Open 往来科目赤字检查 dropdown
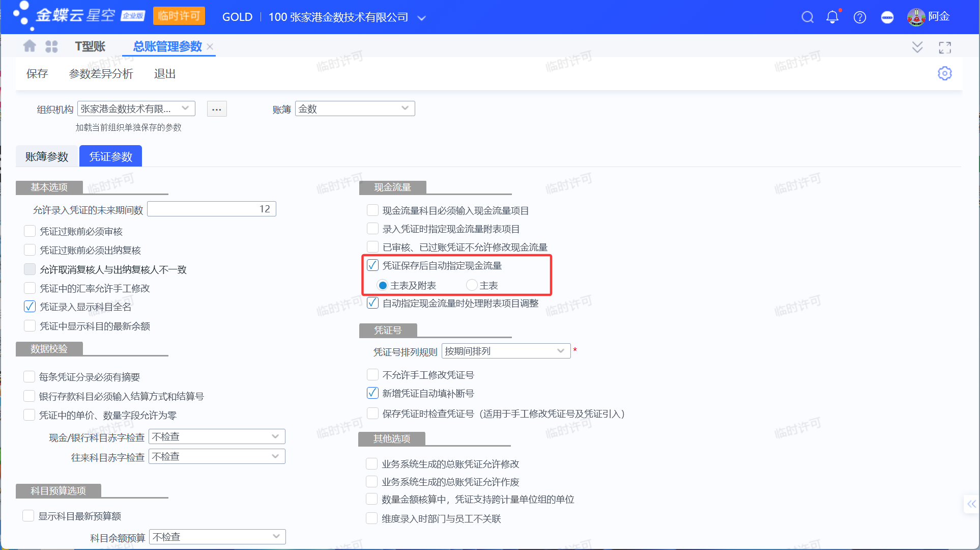 point(217,456)
